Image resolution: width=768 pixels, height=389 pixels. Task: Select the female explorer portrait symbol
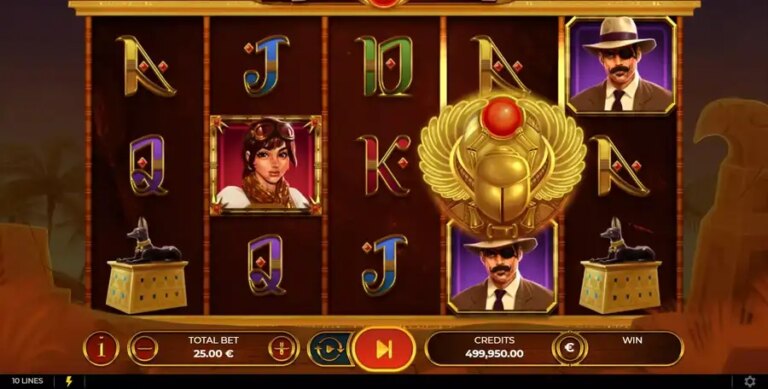tap(266, 166)
